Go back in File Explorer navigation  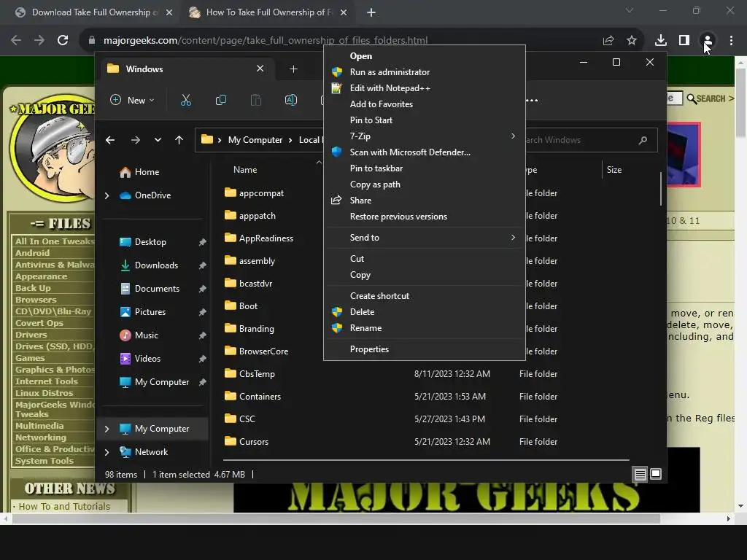click(110, 140)
